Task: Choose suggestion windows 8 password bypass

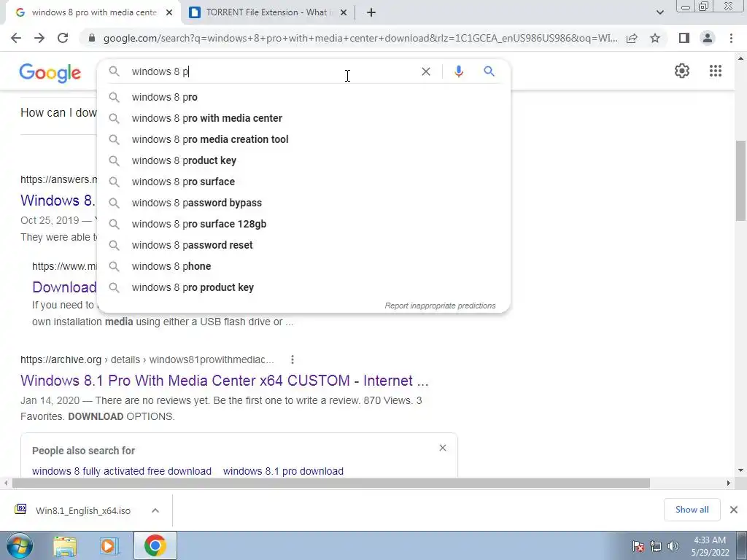Action: coord(303,203)
